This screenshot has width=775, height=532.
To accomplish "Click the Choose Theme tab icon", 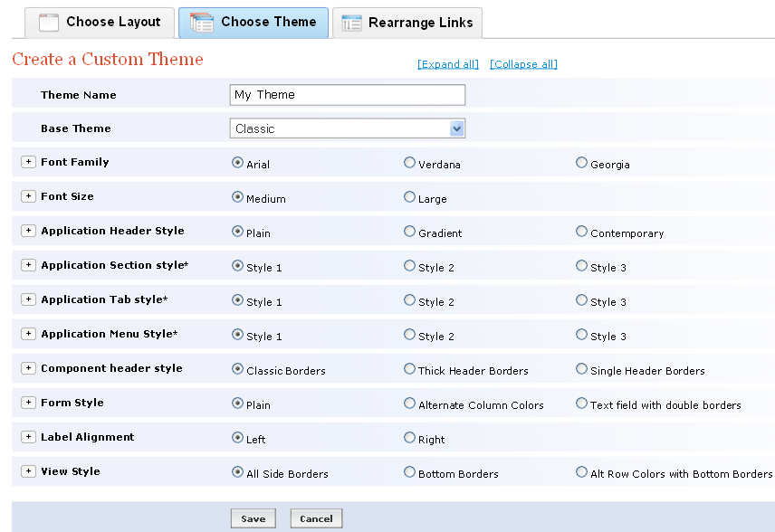I will pos(203,22).
